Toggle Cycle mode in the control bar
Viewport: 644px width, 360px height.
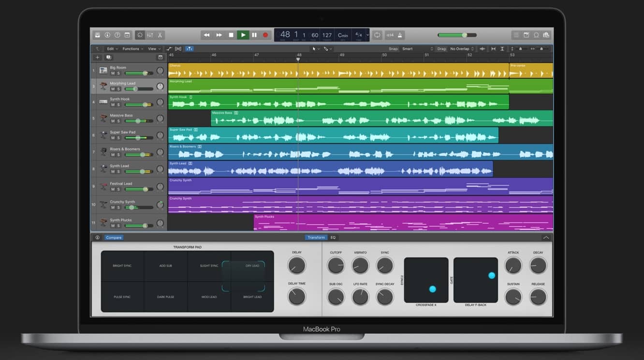pos(377,35)
